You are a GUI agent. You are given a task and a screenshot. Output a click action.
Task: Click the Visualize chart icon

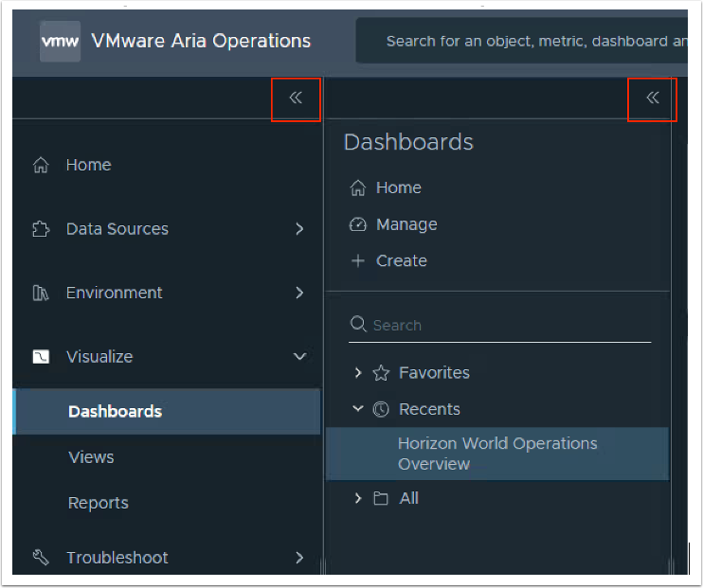[41, 357]
